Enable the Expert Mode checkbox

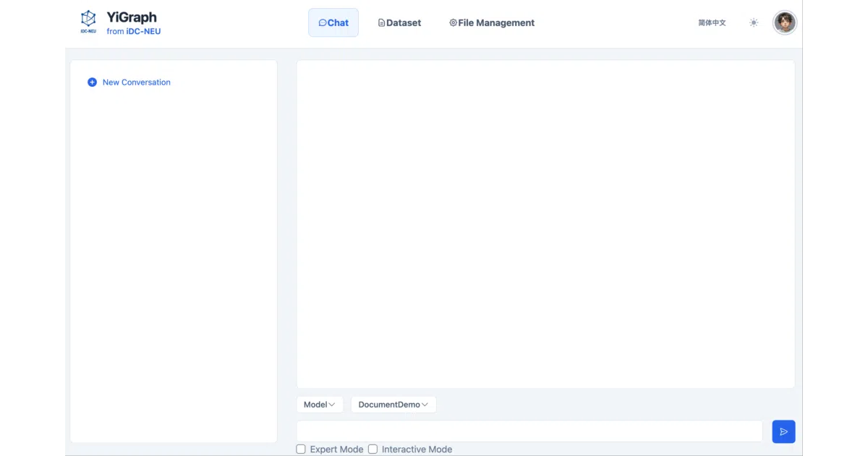coord(301,449)
